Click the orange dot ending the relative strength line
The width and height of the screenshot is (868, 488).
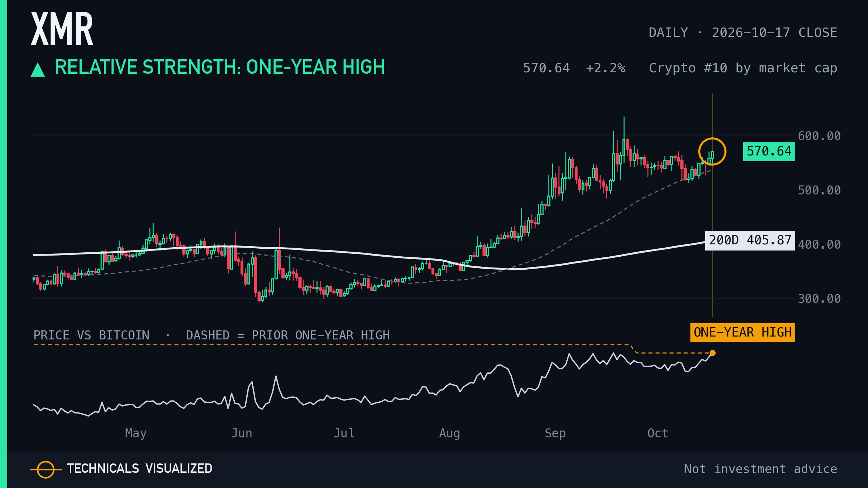click(712, 353)
